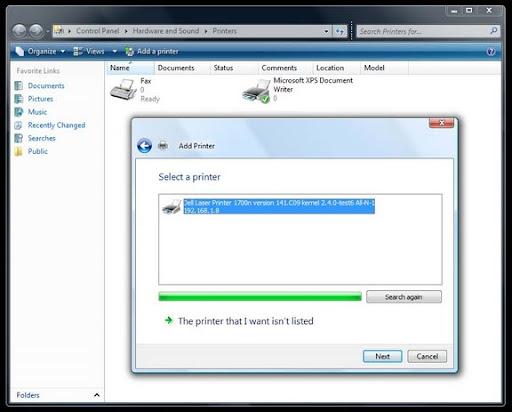
Task: Minimize the Printers explorer window
Action: tap(454, 11)
